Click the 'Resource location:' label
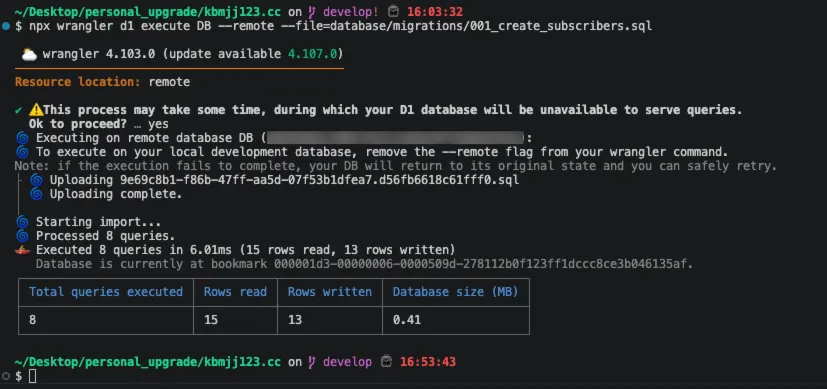Image resolution: width=827 pixels, height=389 pixels. click(78, 82)
